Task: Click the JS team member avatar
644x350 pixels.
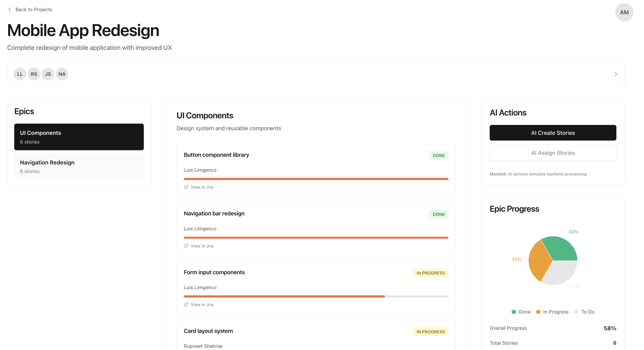Action: point(48,74)
